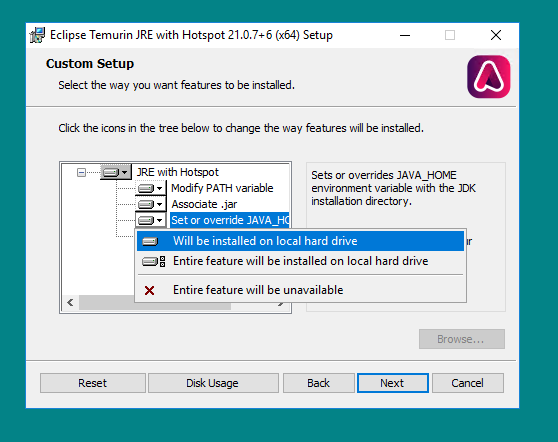Select the Set or override JAVA_HOME tree item
The width and height of the screenshot is (558, 442).
coord(230,220)
